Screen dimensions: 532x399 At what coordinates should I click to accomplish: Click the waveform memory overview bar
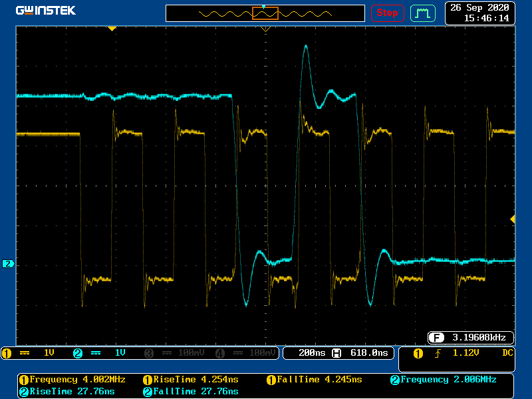(x=265, y=13)
